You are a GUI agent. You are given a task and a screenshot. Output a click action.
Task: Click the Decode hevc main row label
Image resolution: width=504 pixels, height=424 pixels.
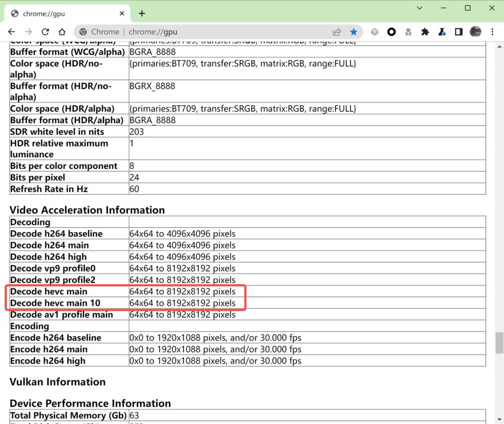tap(49, 292)
